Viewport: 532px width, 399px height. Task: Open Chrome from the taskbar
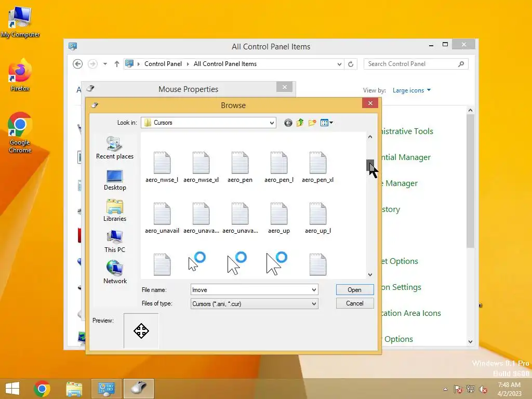(42, 389)
